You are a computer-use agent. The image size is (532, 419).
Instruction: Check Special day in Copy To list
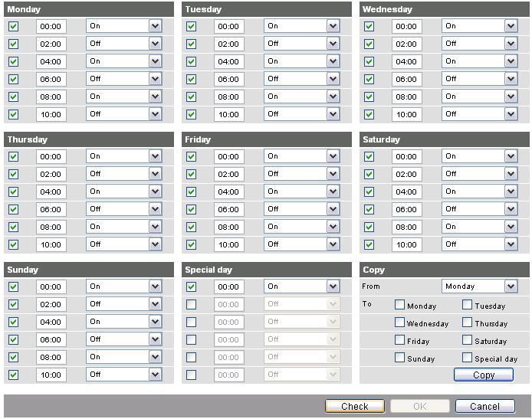[x=467, y=357]
